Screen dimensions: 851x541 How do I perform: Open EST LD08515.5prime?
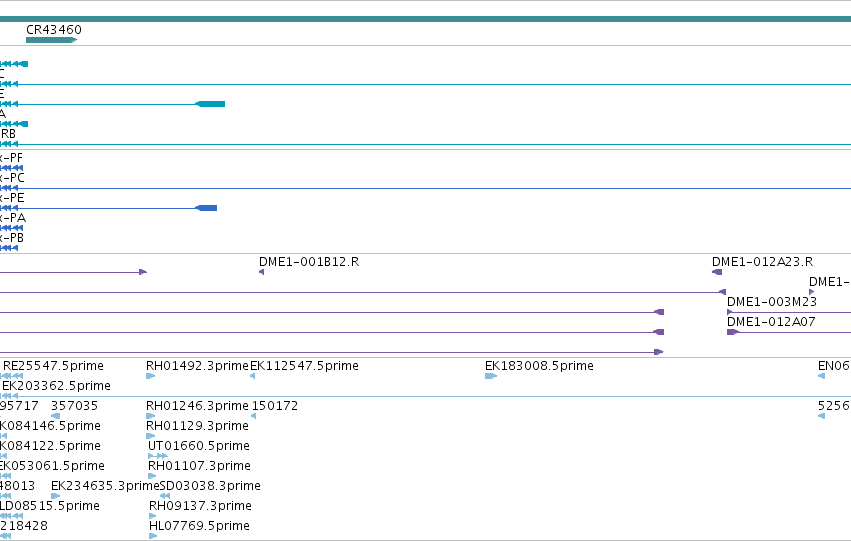[50, 506]
